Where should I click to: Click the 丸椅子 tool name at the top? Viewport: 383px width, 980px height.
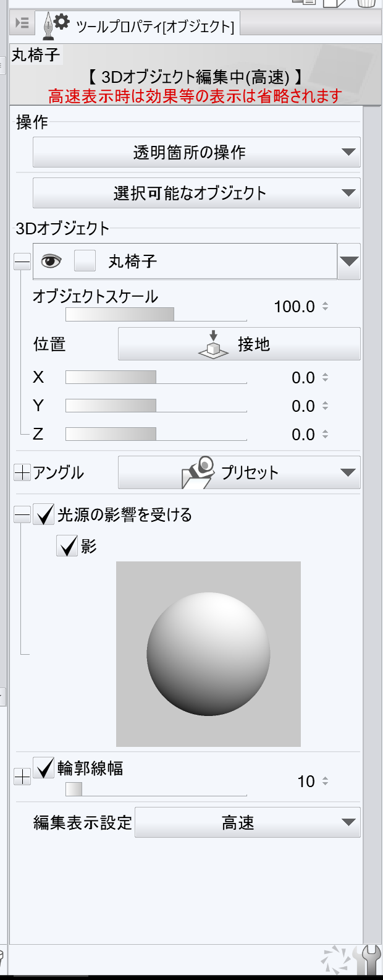point(36,55)
